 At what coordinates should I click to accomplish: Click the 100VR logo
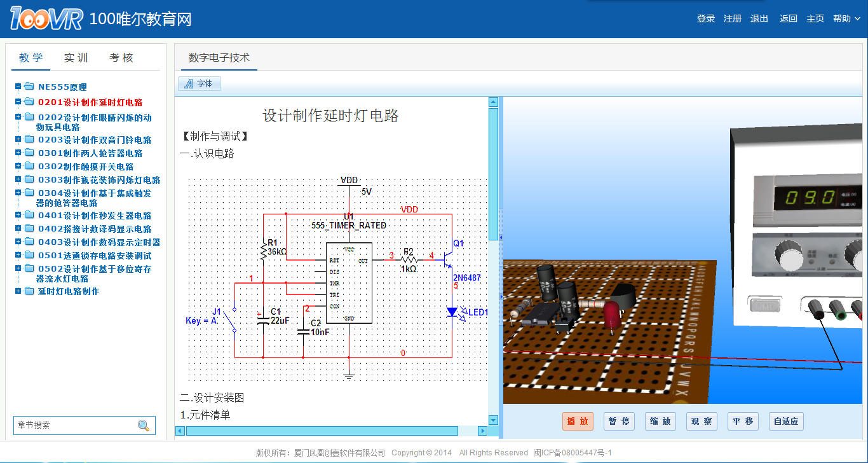[x=46, y=18]
